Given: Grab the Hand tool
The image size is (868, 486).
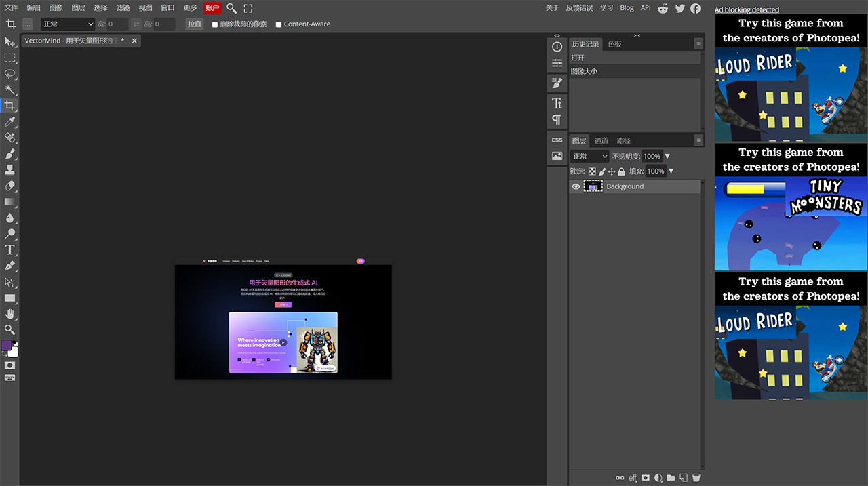Looking at the screenshot, I should (10, 313).
